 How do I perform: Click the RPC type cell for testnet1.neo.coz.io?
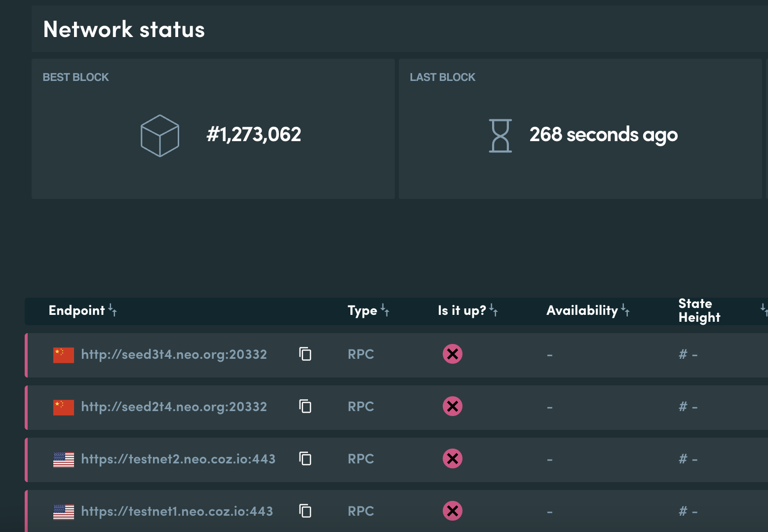pyautogui.click(x=361, y=511)
